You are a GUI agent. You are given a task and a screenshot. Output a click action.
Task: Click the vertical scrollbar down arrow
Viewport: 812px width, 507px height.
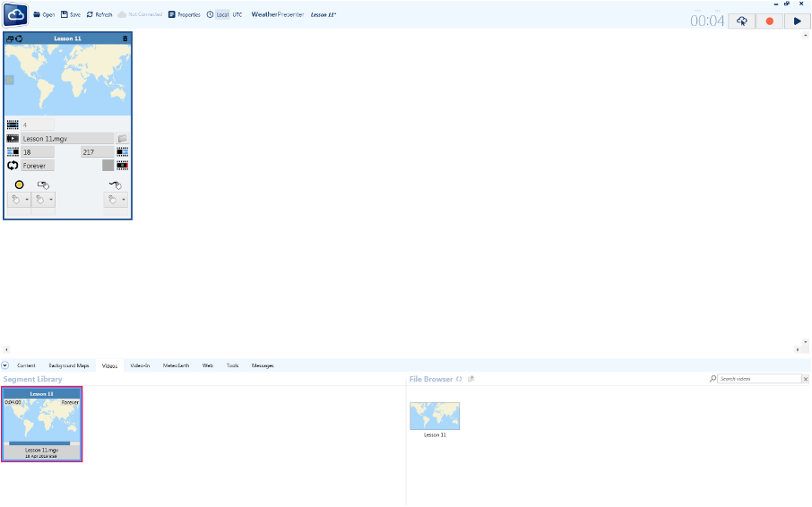point(805,342)
